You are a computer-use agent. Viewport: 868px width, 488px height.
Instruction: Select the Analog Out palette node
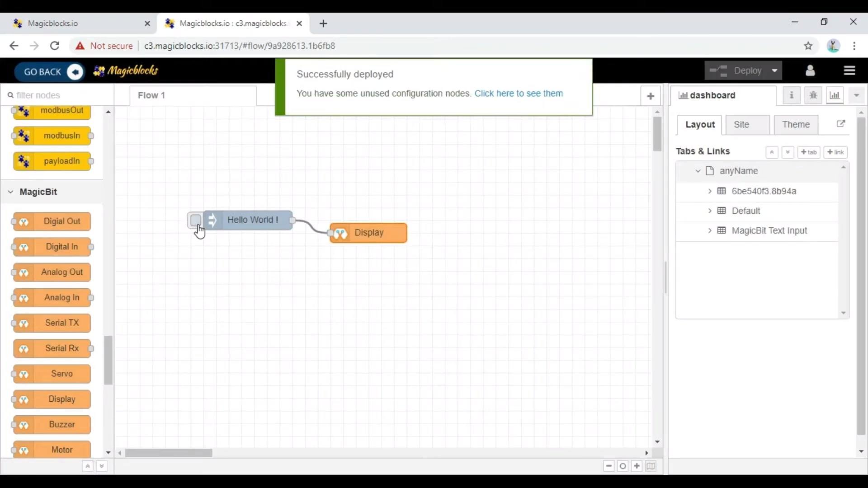[x=52, y=272]
